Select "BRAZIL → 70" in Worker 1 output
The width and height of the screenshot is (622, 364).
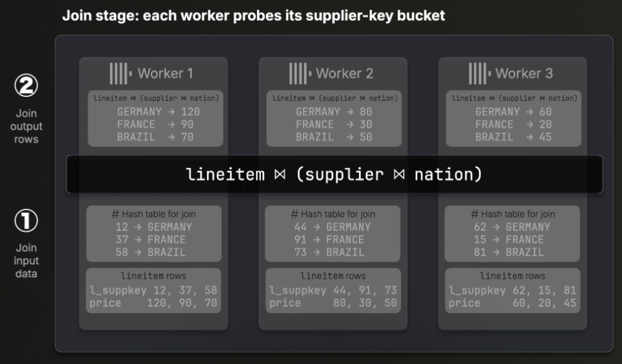click(x=155, y=137)
